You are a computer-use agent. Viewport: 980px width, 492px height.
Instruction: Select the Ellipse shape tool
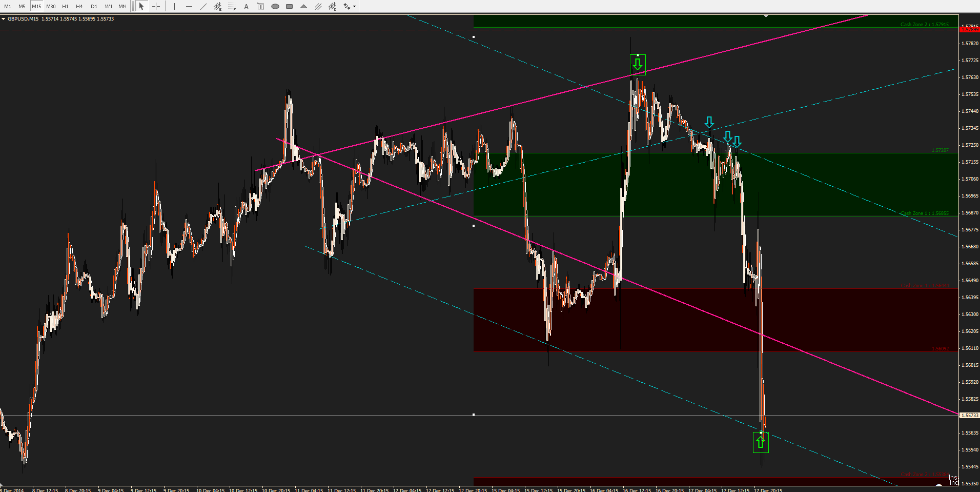(x=275, y=6)
